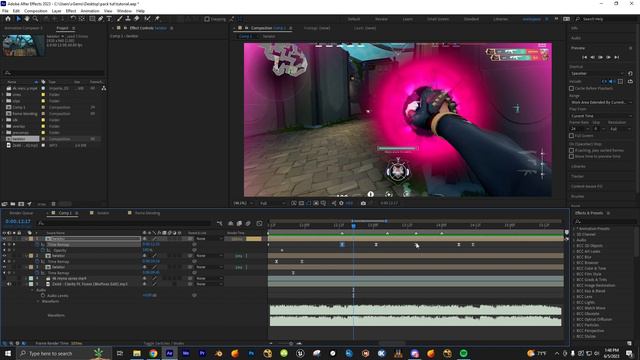Open the File menu
This screenshot has height=360, width=640.
click(x=5, y=11)
